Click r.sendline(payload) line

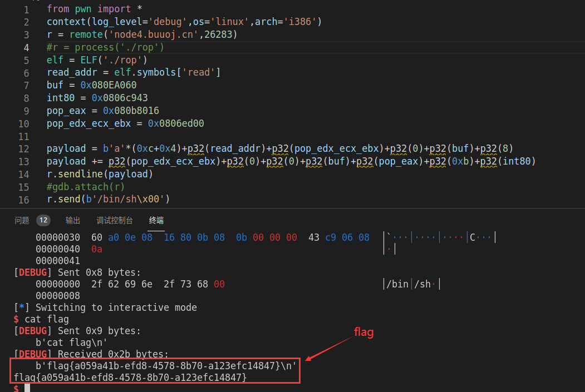[x=100, y=174]
